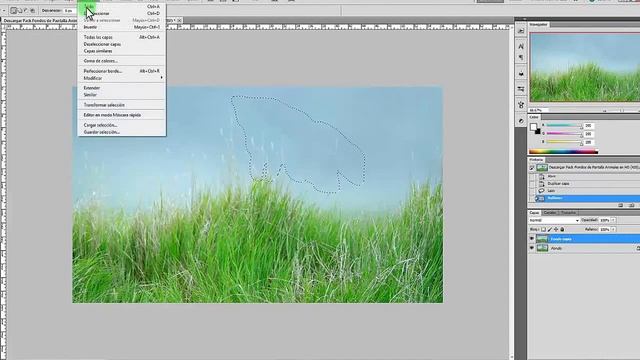Click the B value input field

coord(588,142)
